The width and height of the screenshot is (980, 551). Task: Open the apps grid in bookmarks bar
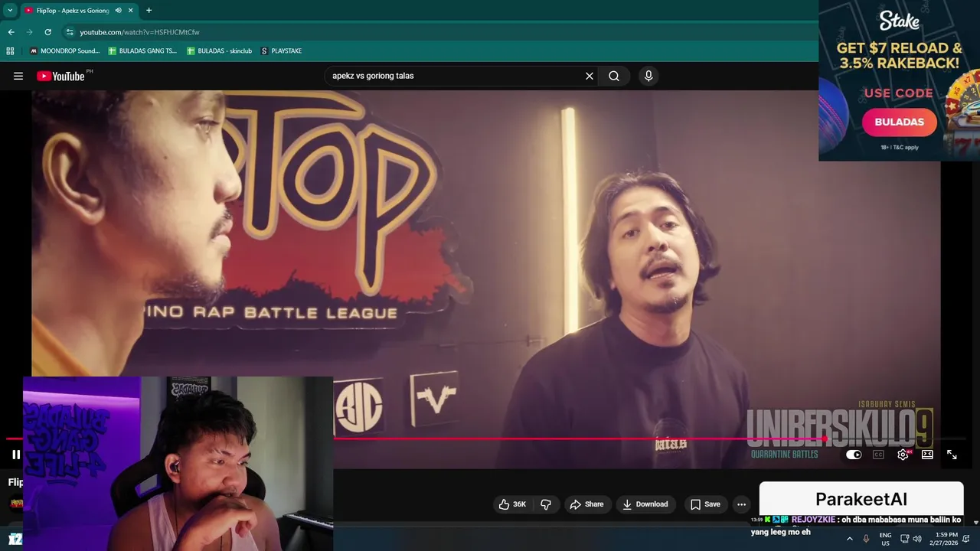[10, 51]
